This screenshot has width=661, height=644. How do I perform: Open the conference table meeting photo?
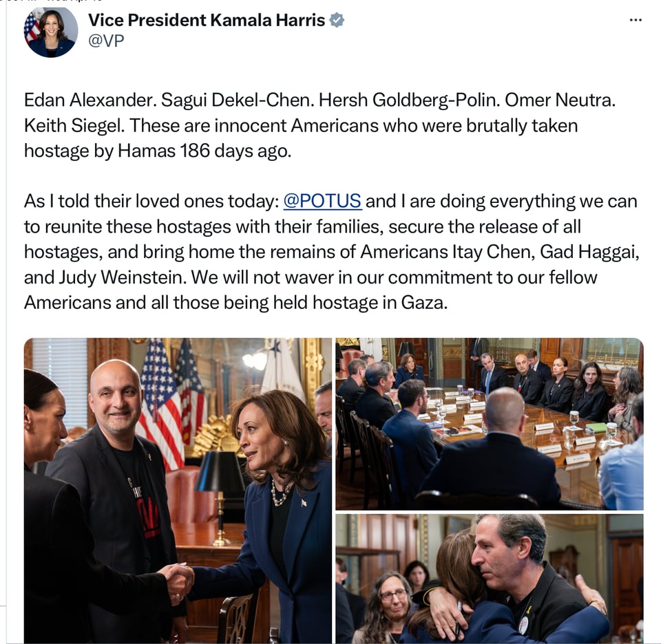pyautogui.click(x=490, y=424)
